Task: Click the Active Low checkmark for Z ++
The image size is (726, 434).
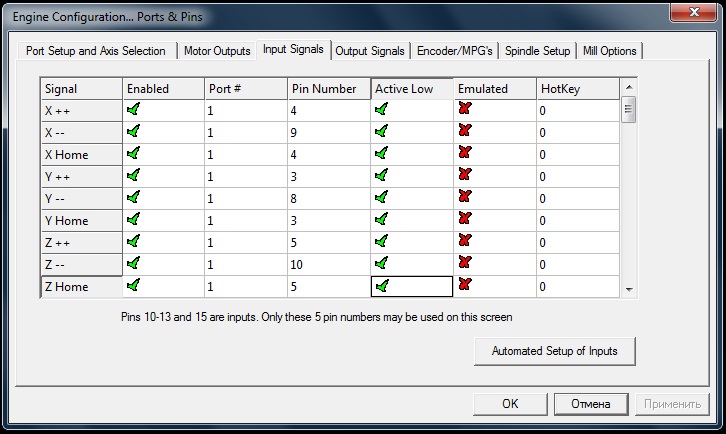Action: click(x=381, y=241)
